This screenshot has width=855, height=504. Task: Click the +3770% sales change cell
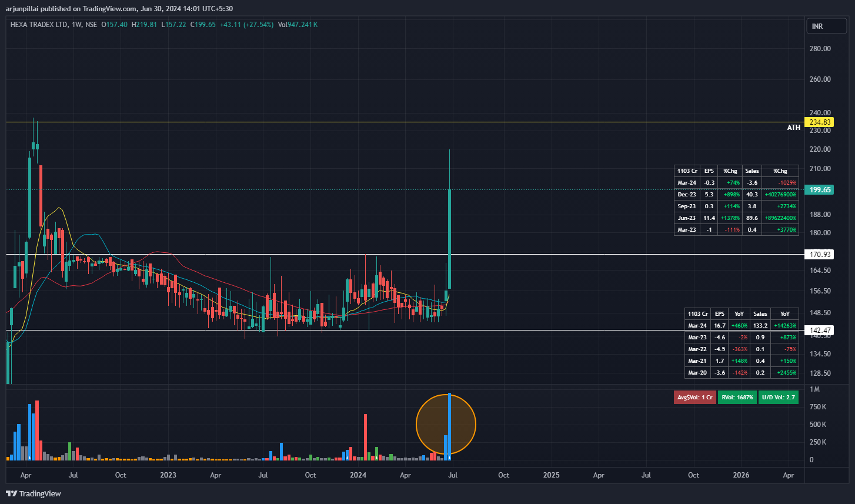tap(780, 229)
